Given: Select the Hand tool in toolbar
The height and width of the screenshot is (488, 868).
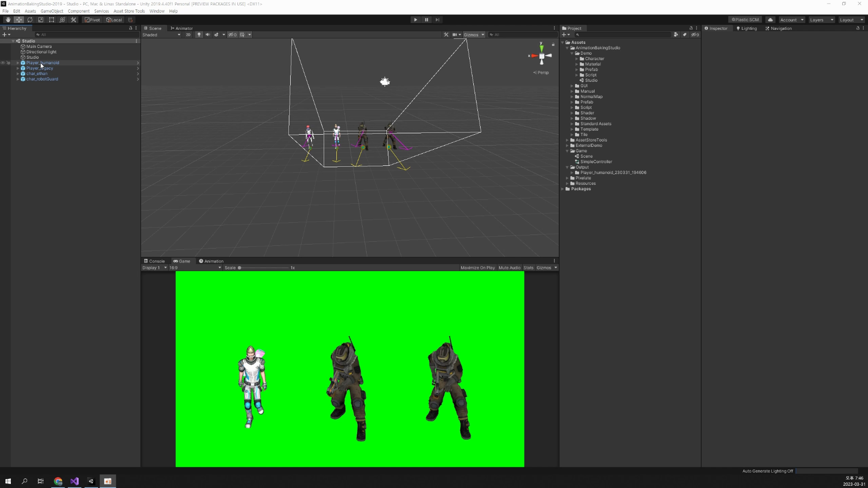Looking at the screenshot, I should (8, 20).
